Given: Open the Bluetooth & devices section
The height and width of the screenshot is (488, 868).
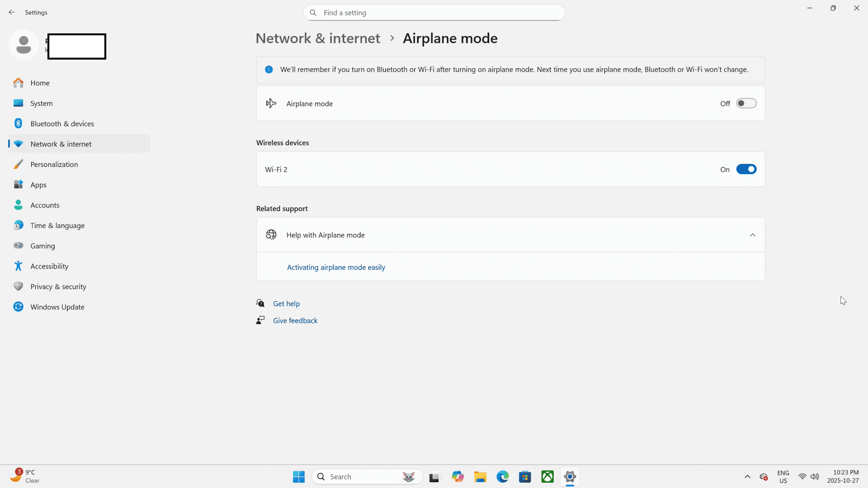Looking at the screenshot, I should tap(62, 124).
